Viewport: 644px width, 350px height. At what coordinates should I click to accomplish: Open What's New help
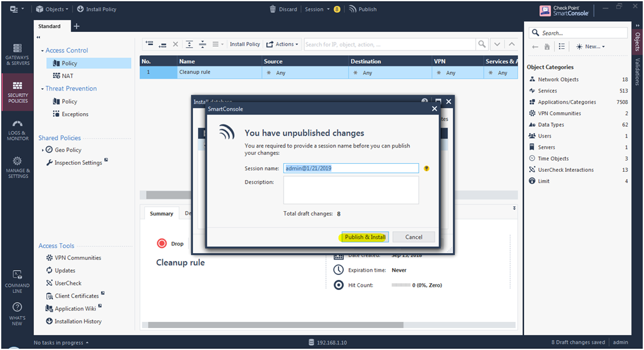pyautogui.click(x=17, y=314)
